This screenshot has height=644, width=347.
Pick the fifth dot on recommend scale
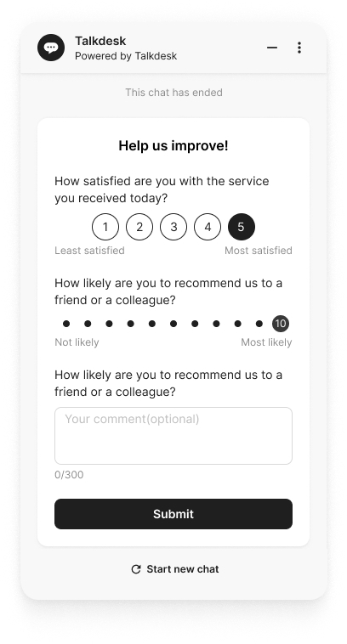coord(152,324)
